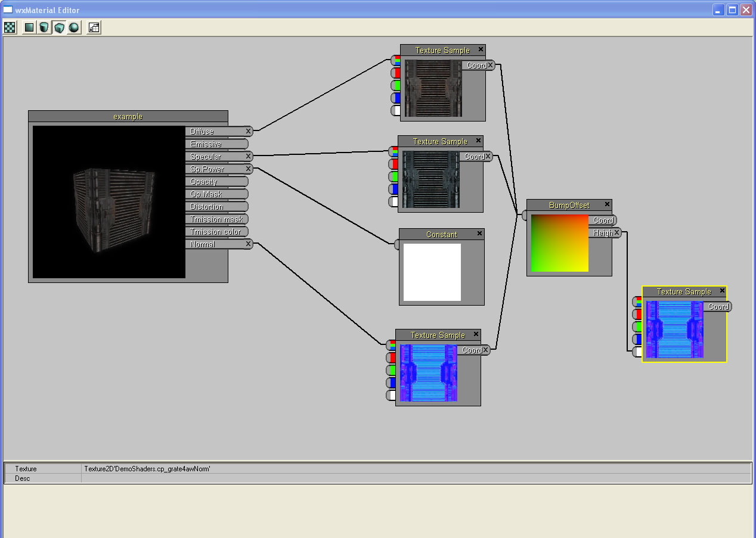The image size is (756, 538).
Task: Select the cube preview shape icon
Action: [x=59, y=27]
